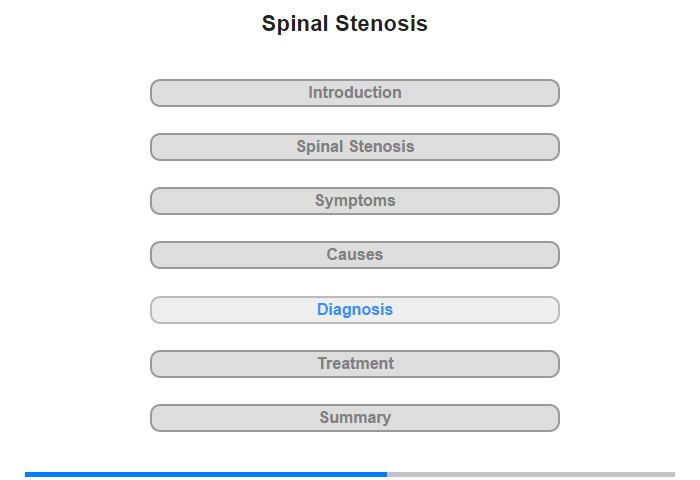This screenshot has width=700, height=480.
Task: Click the blue filled progress bar portion
Action: pos(205,474)
